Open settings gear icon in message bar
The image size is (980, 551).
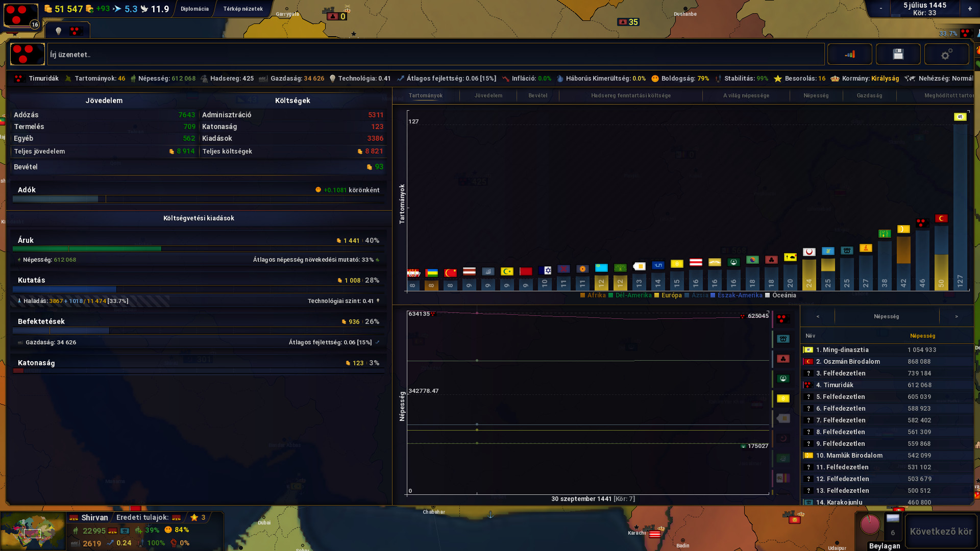(x=946, y=54)
